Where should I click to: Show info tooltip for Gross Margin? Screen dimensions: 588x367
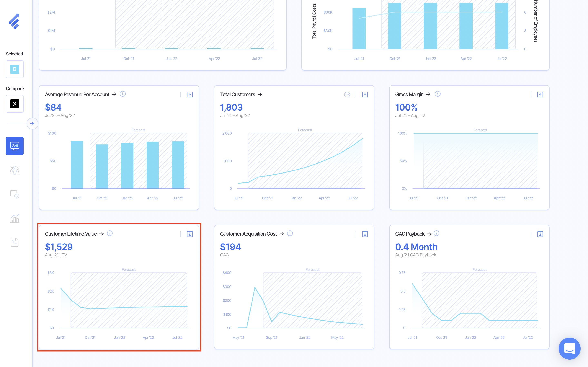pos(438,94)
